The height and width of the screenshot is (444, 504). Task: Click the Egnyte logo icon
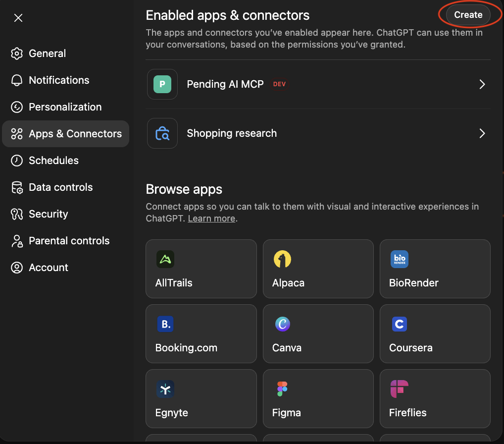[165, 389]
